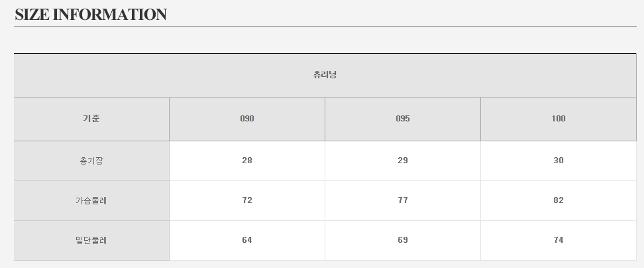Image resolution: width=644 pixels, height=268 pixels.
Task: Click the 가슴둘레 value 72 cell
Action: [247, 200]
